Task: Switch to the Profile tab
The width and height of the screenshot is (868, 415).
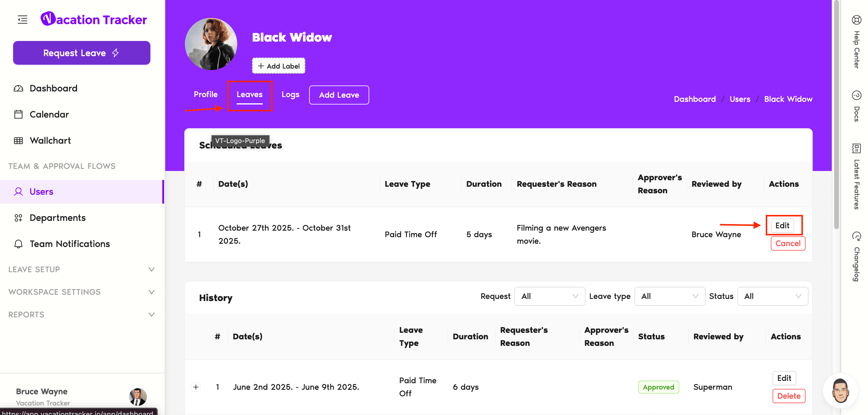Action: coord(205,94)
